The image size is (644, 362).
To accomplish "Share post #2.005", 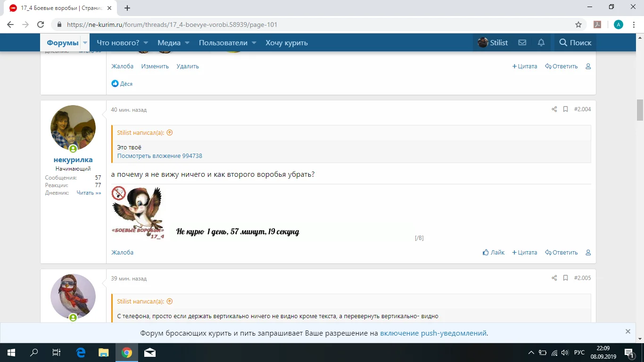I will coord(554,278).
